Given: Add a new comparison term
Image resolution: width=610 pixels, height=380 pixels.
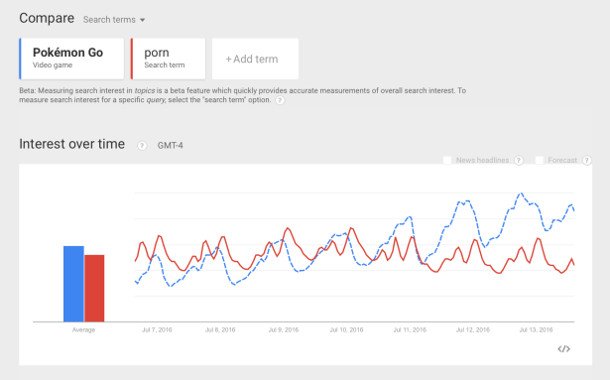Looking at the screenshot, I should click(x=255, y=59).
